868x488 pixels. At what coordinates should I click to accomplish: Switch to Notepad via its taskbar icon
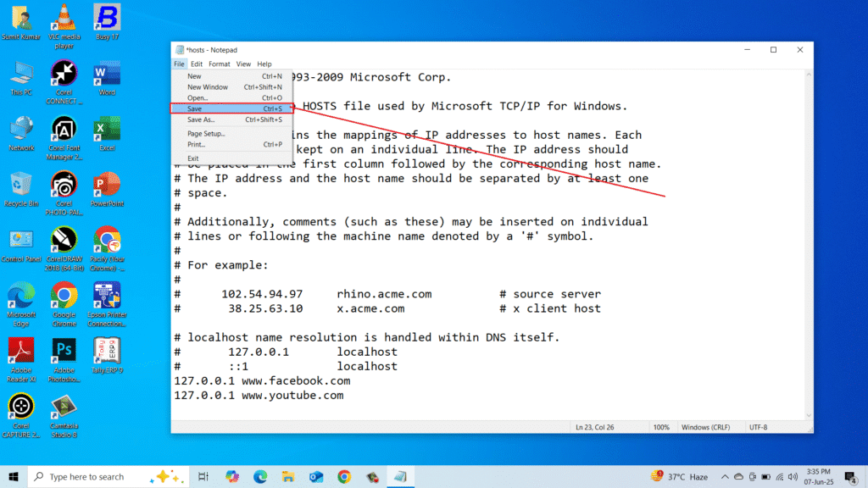click(x=400, y=476)
